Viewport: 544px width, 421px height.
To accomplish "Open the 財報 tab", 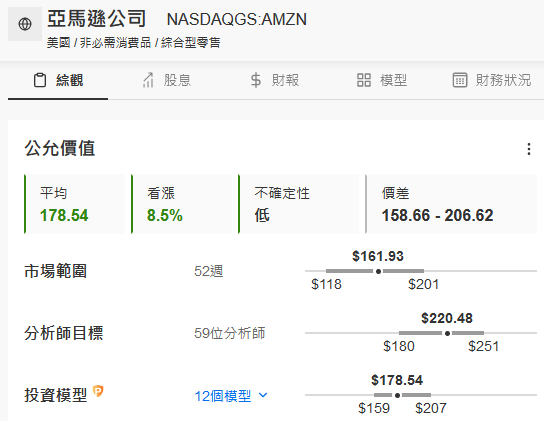I will (275, 81).
